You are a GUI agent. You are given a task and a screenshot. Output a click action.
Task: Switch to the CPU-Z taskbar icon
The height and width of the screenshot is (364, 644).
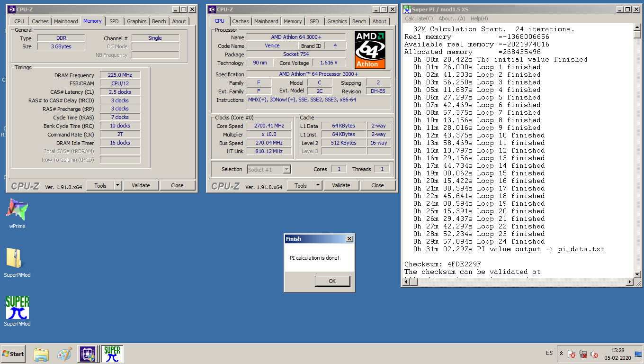(88, 354)
